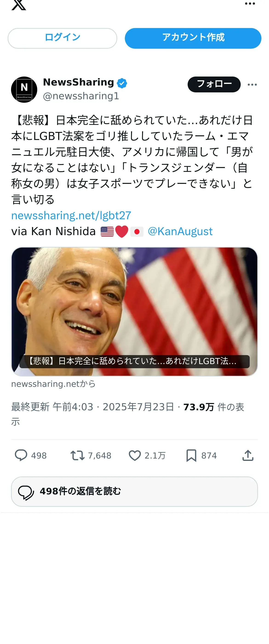Open NewsSharing profile avatar
Viewport: 269px width, 644px height.
[x=24, y=89]
